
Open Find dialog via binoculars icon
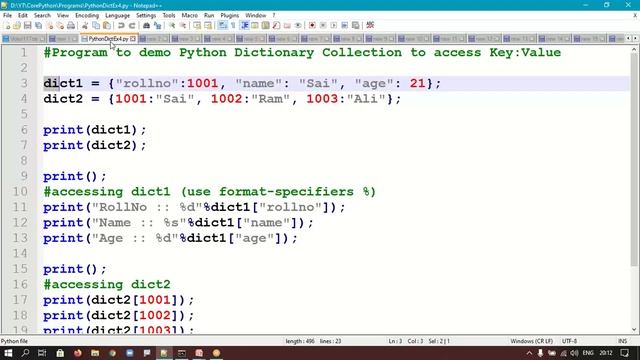[146, 25]
